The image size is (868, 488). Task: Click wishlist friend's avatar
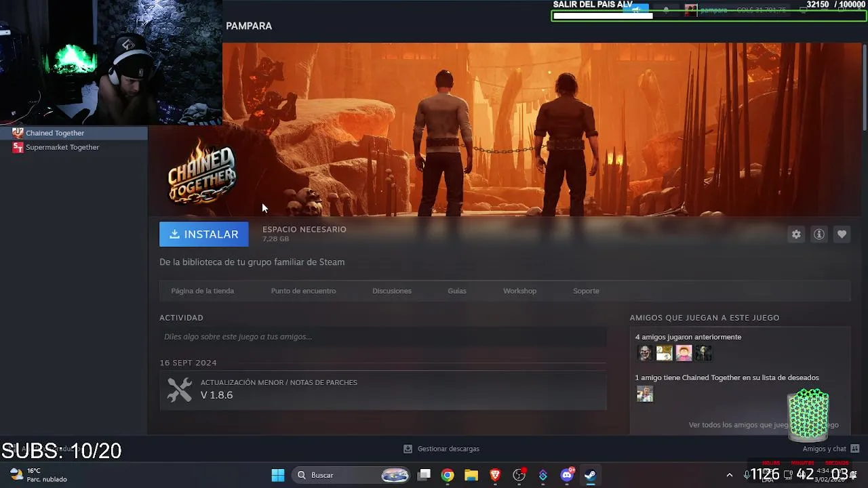644,394
